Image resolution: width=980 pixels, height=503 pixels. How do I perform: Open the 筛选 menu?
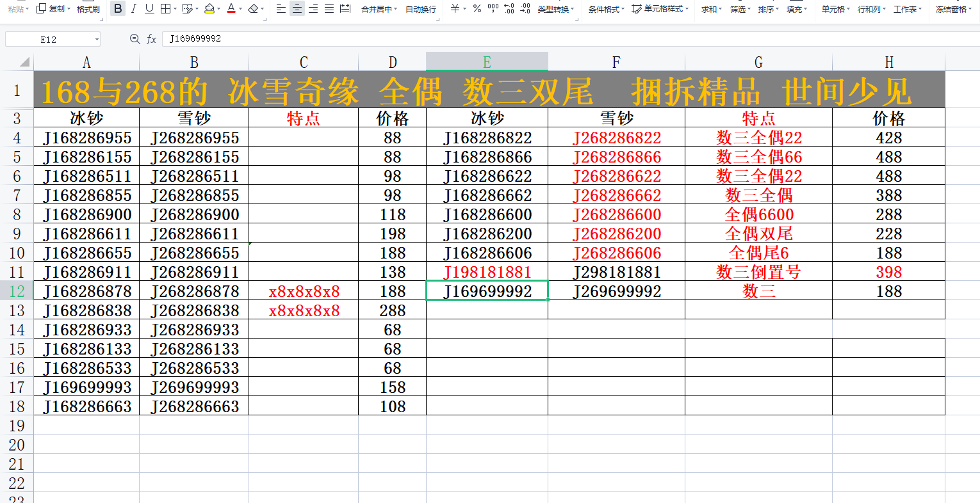[740, 9]
